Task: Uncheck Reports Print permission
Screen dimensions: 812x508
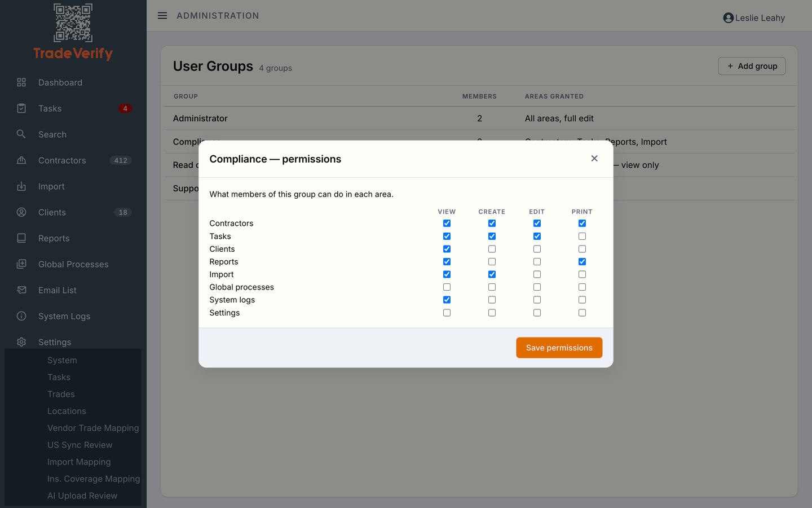Action: click(582, 262)
